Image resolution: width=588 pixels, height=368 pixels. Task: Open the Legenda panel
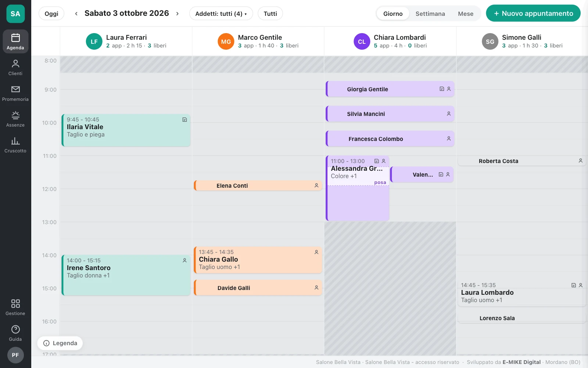pos(60,343)
